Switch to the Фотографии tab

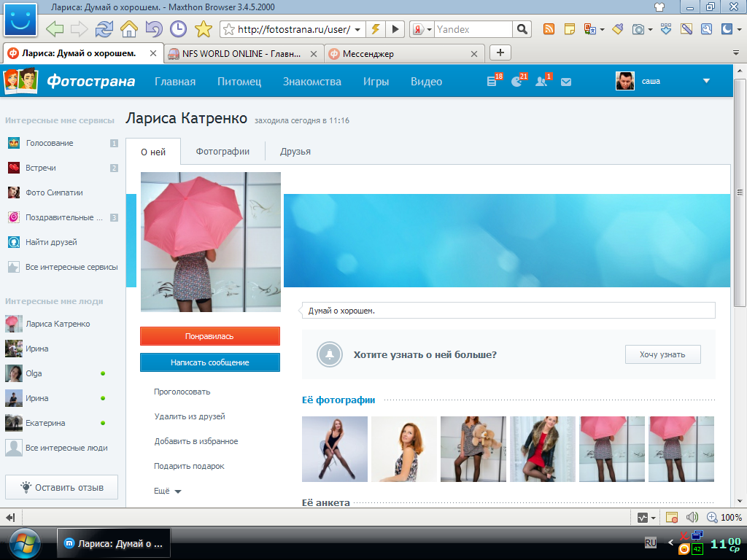[222, 152]
